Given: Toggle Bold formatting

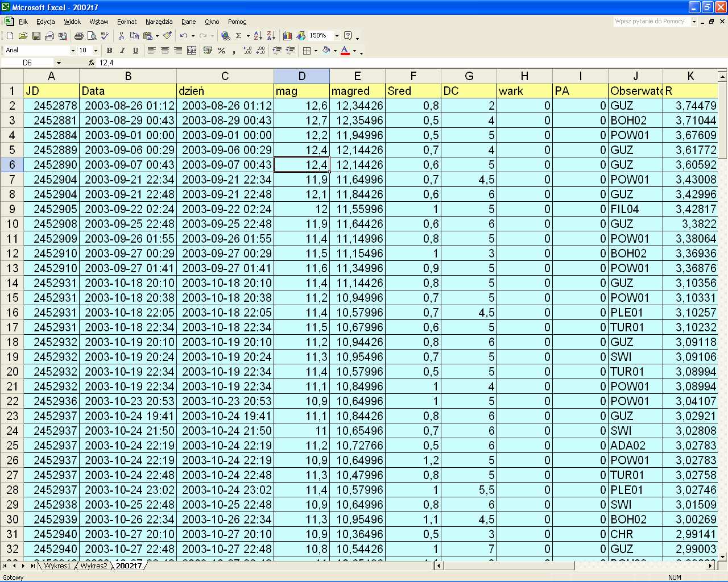Looking at the screenshot, I should pos(109,51).
